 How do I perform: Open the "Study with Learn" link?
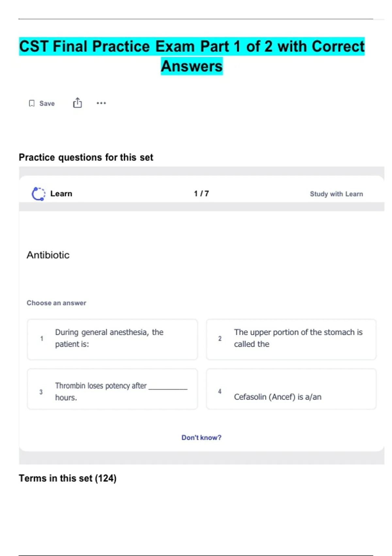[336, 194]
